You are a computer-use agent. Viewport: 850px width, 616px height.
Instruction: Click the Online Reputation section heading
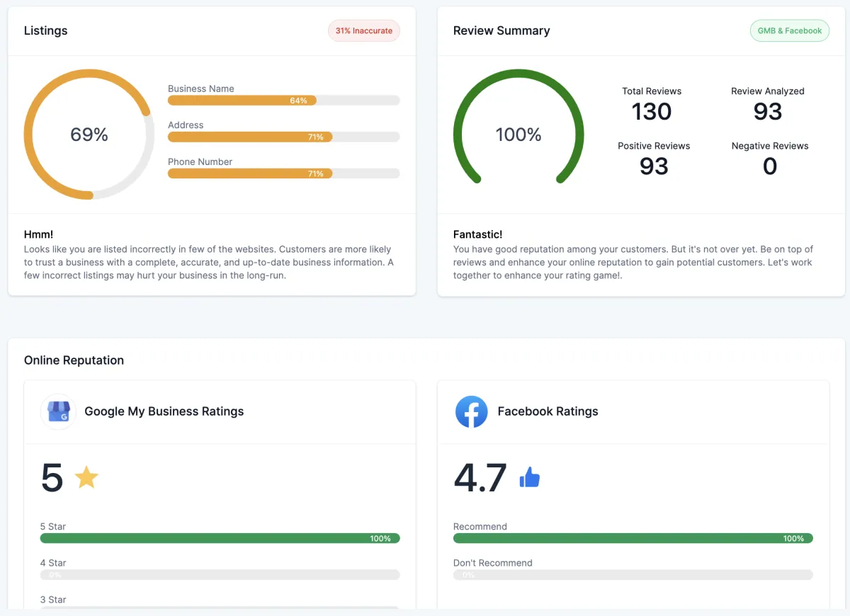(74, 360)
